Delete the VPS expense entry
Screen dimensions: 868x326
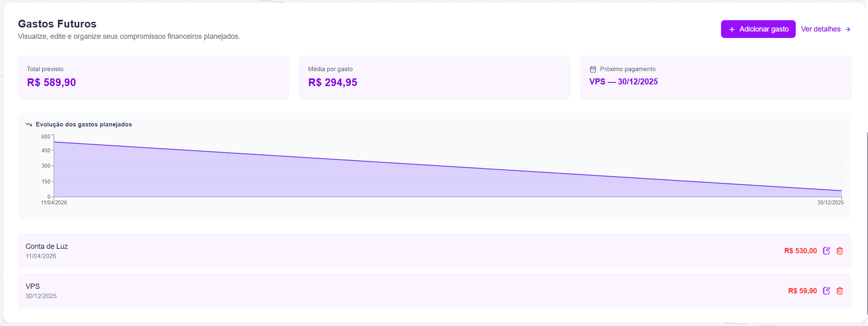click(x=840, y=291)
